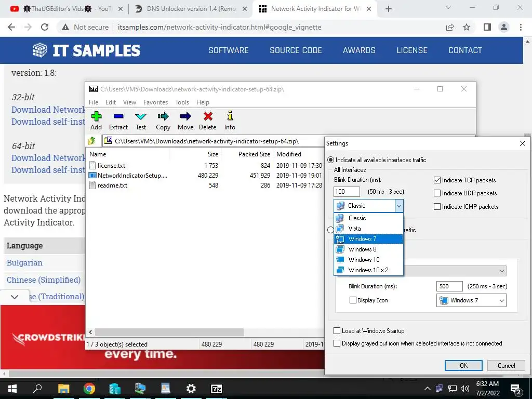The width and height of the screenshot is (532, 399).
Task: Open the 7-Zip Help menu
Action: (203, 102)
